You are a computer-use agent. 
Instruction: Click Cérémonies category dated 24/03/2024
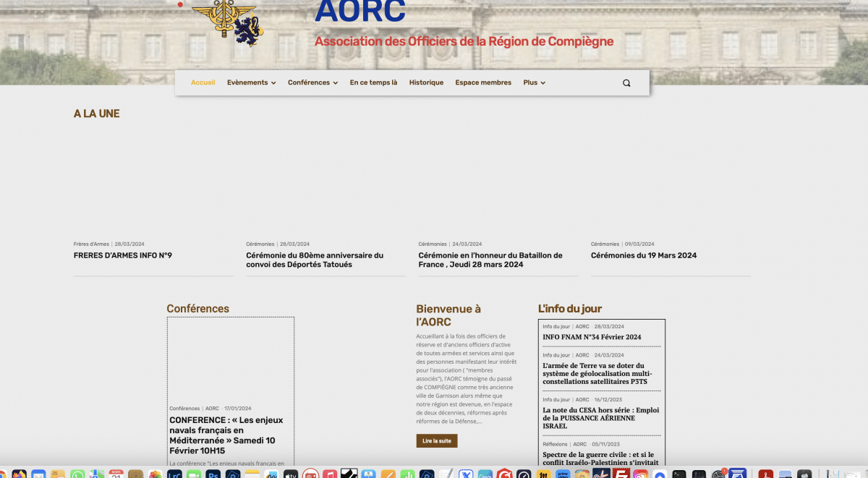(433, 244)
